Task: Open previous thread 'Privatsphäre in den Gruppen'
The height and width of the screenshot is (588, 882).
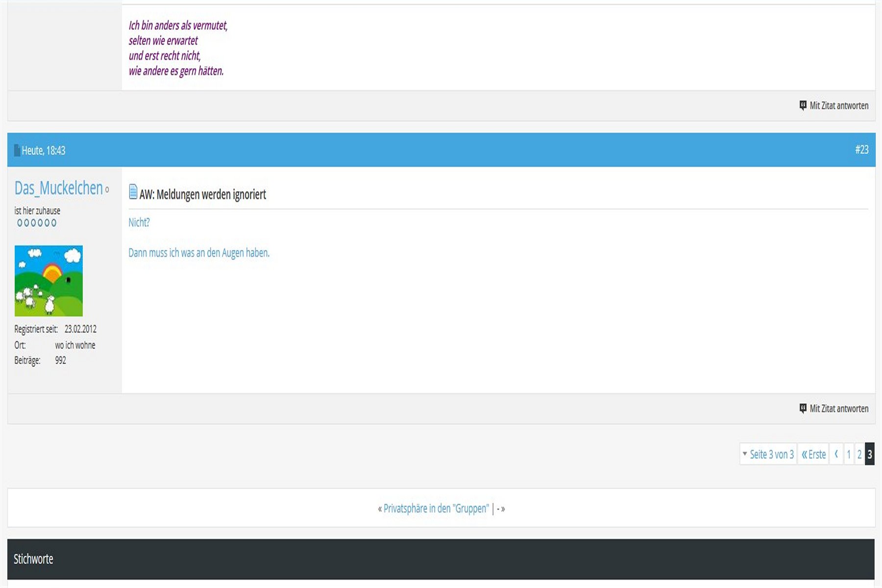Action: (436, 508)
